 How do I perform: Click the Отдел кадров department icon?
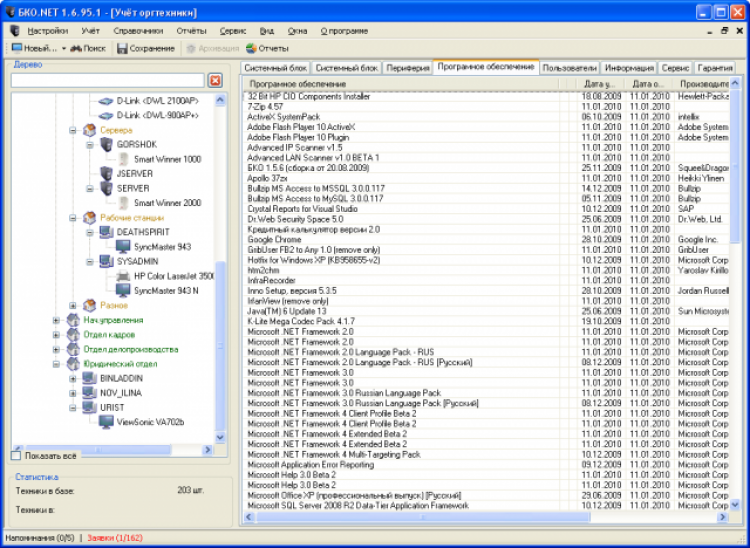pyautogui.click(x=73, y=334)
